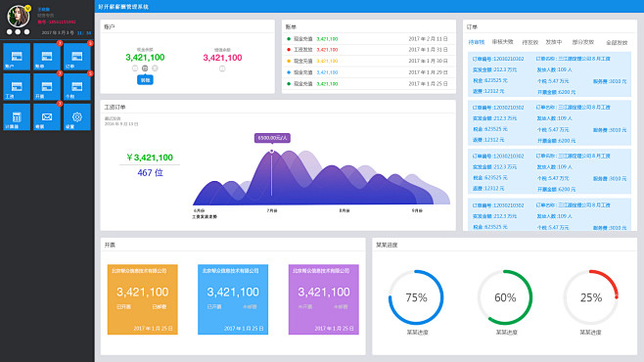Screen dimensions: 644x362
Task: Click the blue time display in sidebar
Action: [x=84, y=32]
